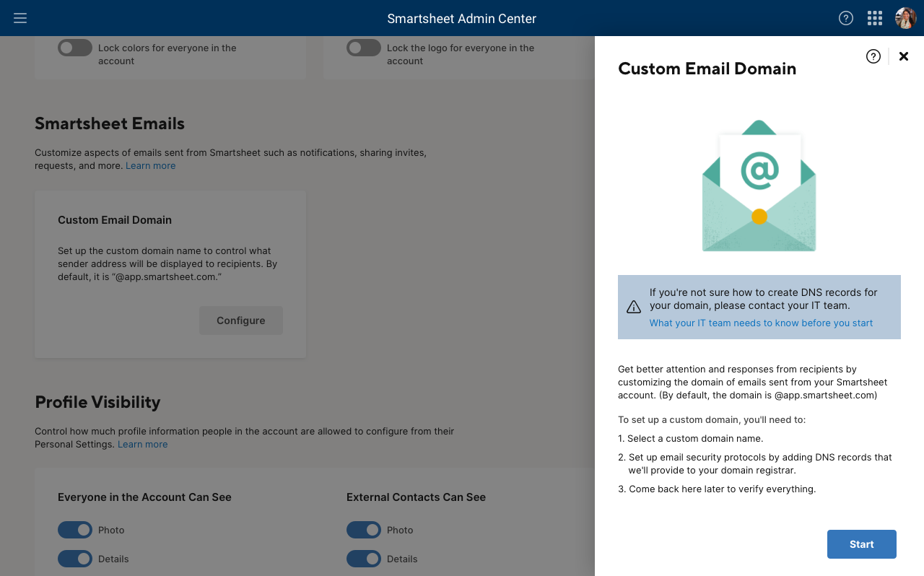Click the Custom Email Domain card title

(x=115, y=219)
